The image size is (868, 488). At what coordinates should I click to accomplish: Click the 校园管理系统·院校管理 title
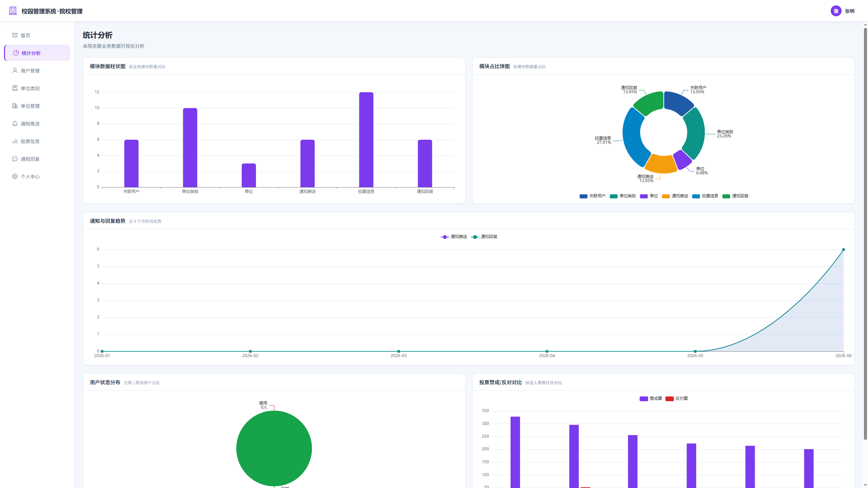tap(52, 11)
